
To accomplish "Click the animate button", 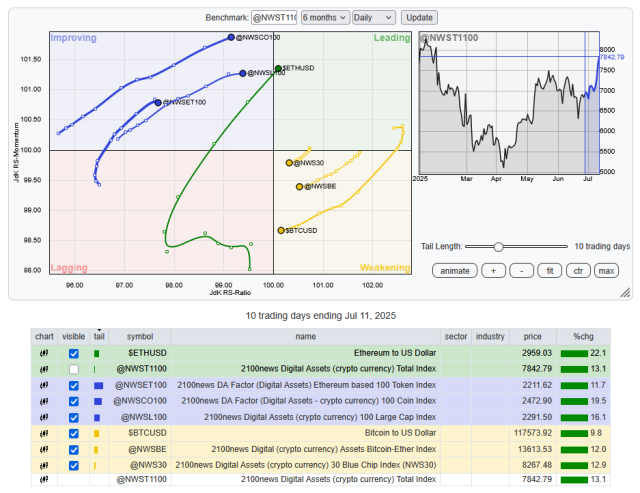I will coord(455,271).
